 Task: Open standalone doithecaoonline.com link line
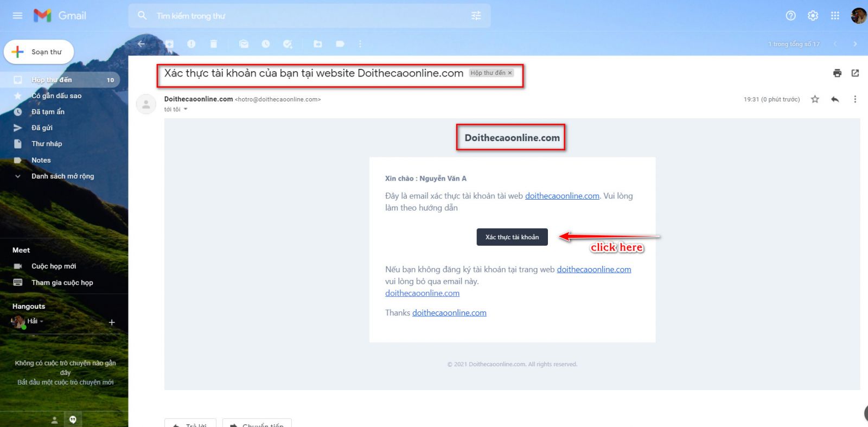click(x=422, y=293)
